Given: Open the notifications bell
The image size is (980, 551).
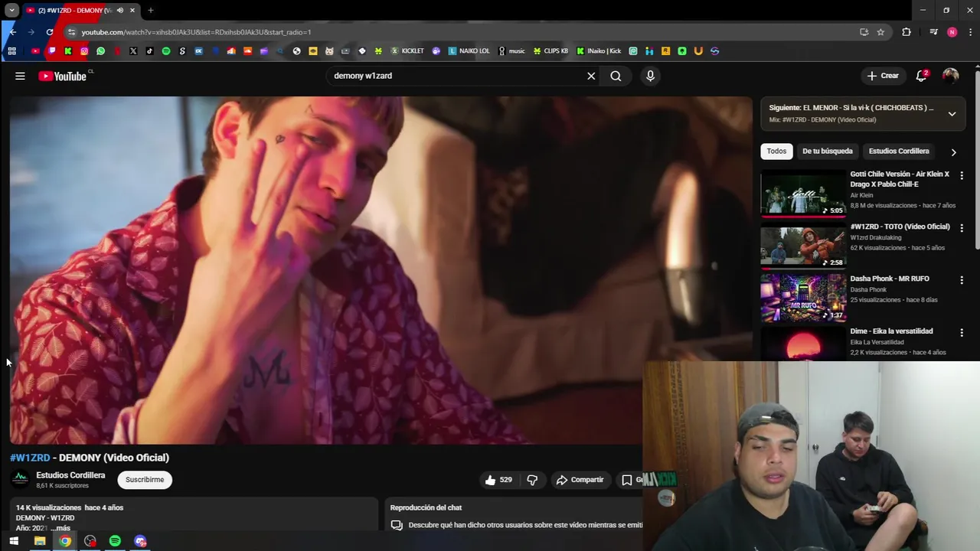Looking at the screenshot, I should (x=922, y=76).
